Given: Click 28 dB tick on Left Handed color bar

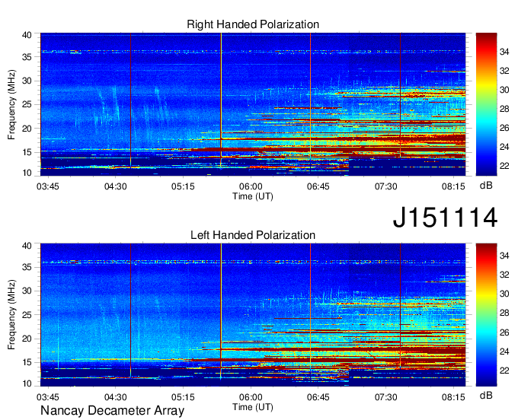Looking at the screenshot, I should coord(504,313).
